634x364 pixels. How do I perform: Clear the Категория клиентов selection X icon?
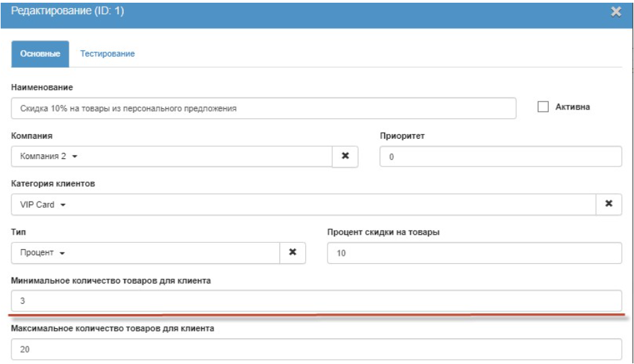608,204
